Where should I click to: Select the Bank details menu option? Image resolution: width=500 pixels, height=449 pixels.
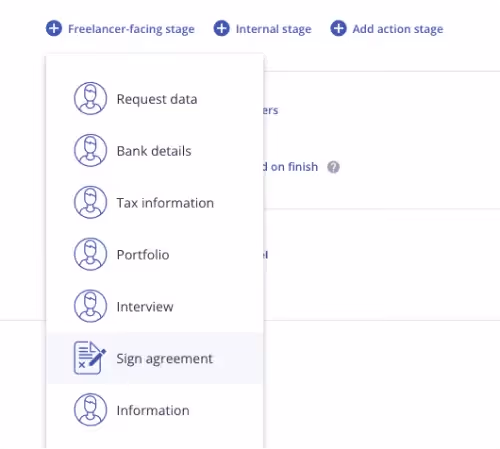tap(154, 151)
